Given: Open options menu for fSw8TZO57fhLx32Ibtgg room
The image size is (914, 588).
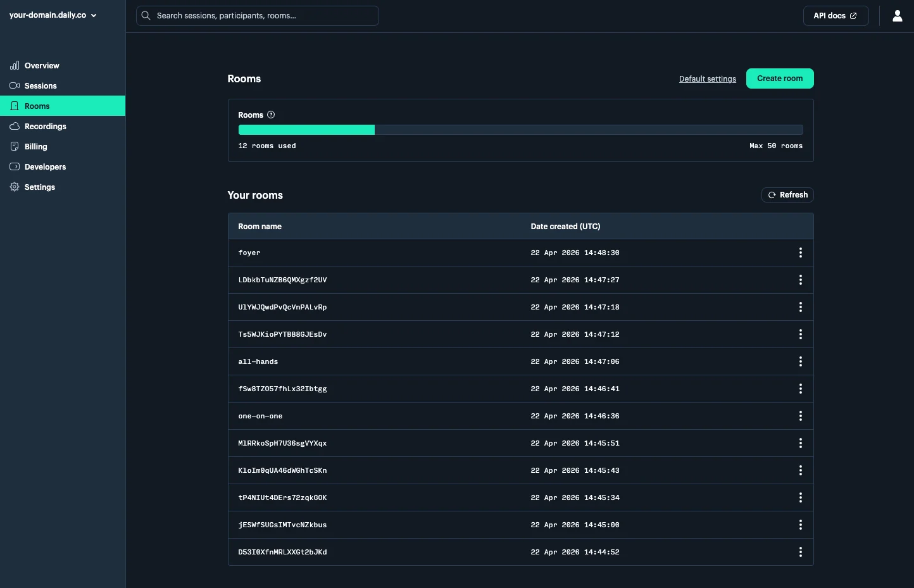Looking at the screenshot, I should click(x=801, y=389).
